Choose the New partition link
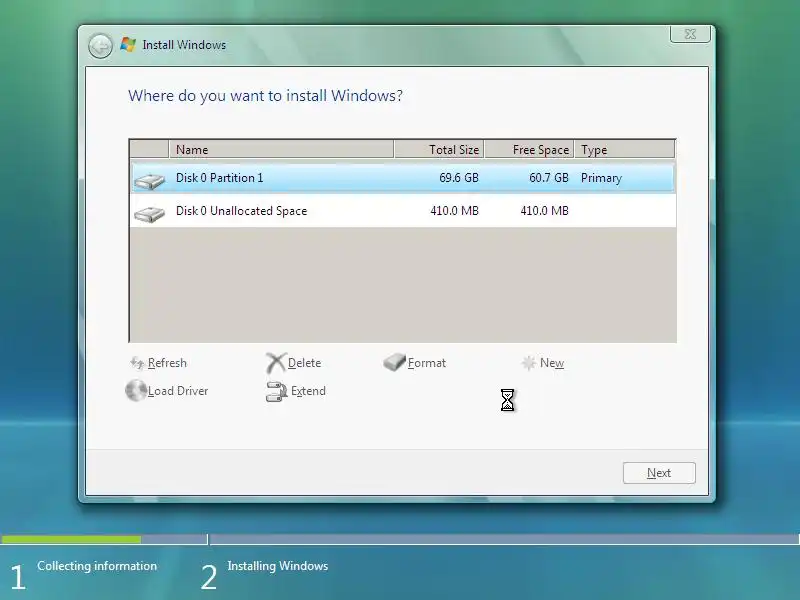The width and height of the screenshot is (800, 600). pos(552,363)
